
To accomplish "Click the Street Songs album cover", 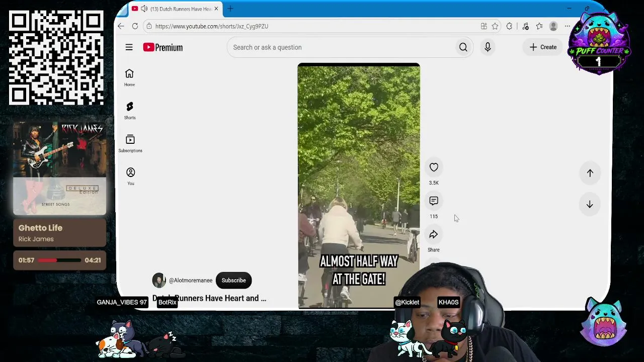I will (59, 168).
